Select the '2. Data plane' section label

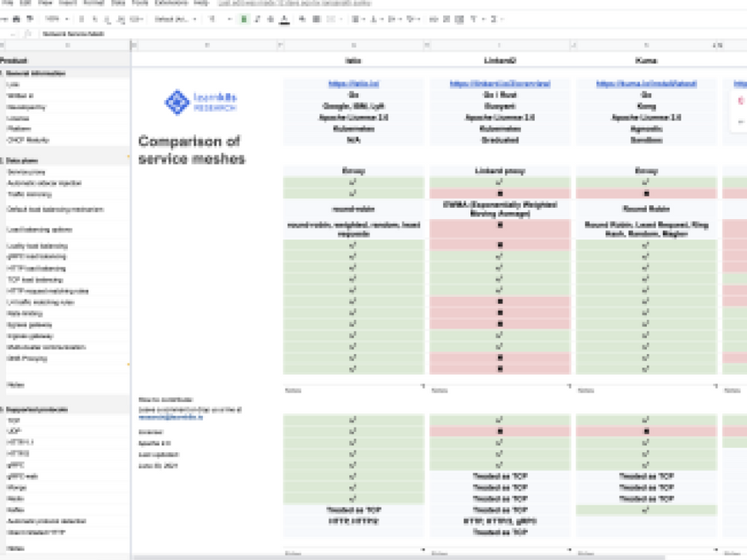click(19, 160)
